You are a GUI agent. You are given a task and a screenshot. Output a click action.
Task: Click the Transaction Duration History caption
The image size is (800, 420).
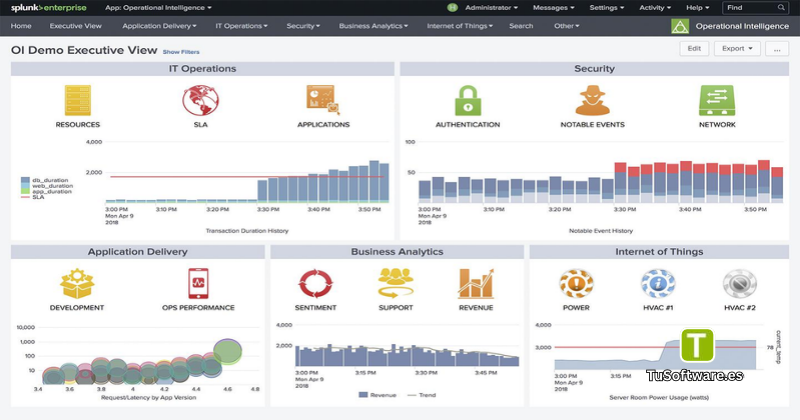(247, 231)
